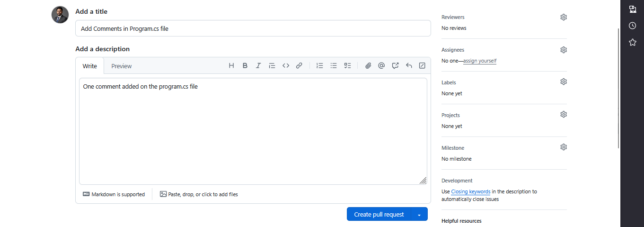The image size is (644, 227).
Task: Insert a heading with the H icon
Action: click(231, 66)
